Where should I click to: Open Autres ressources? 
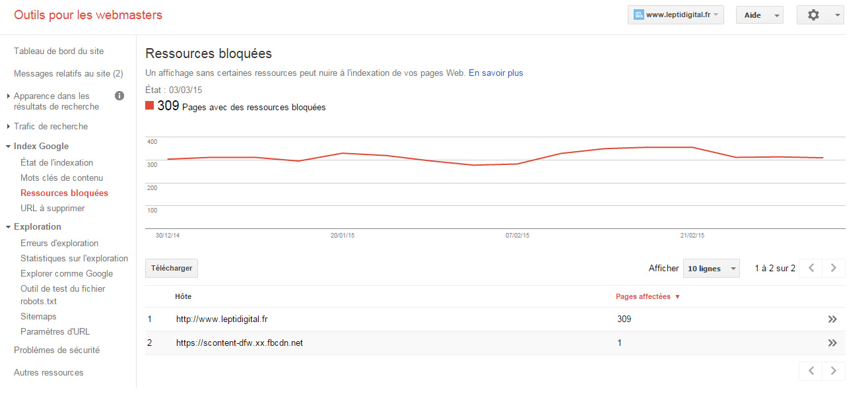coord(49,372)
